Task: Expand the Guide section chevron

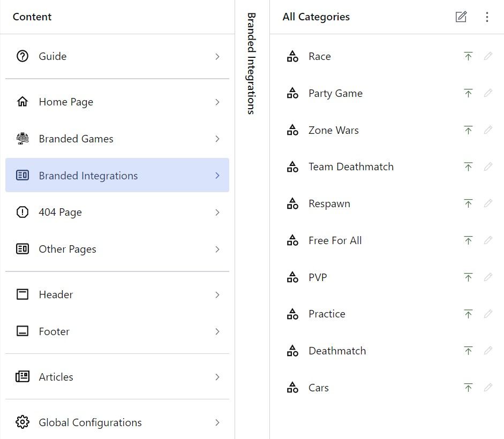Action: (217, 56)
